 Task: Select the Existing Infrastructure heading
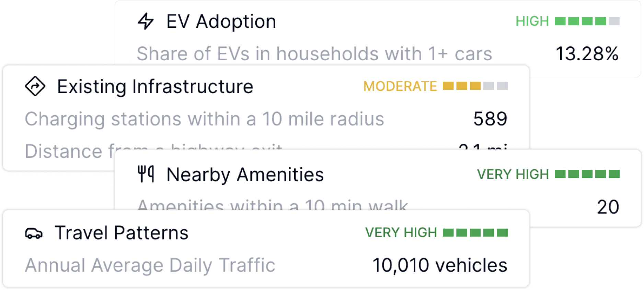coord(155,86)
